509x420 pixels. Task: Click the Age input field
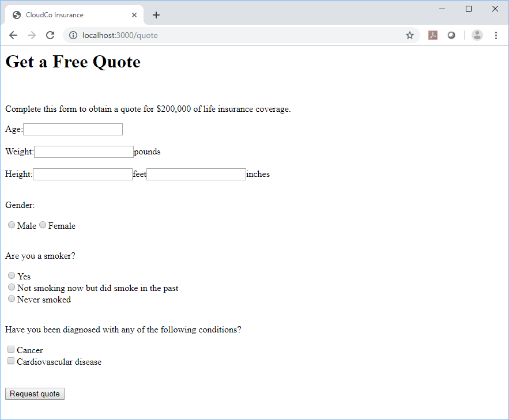click(x=73, y=130)
